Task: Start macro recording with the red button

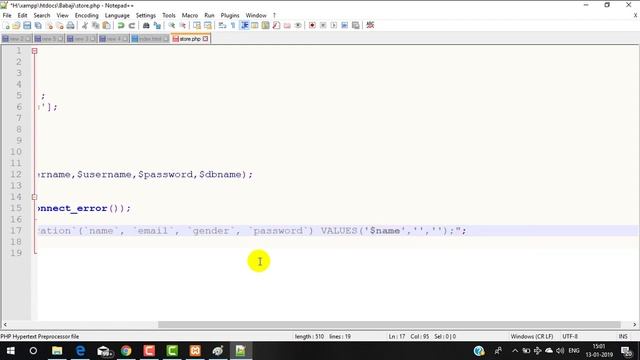Action: click(312, 25)
